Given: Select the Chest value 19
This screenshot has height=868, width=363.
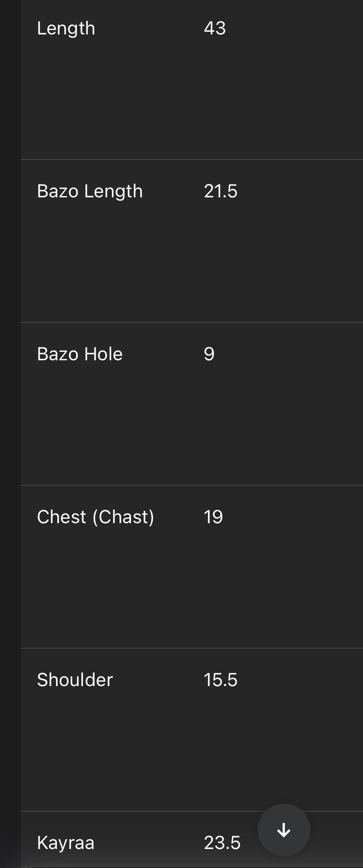Looking at the screenshot, I should click(x=213, y=517).
